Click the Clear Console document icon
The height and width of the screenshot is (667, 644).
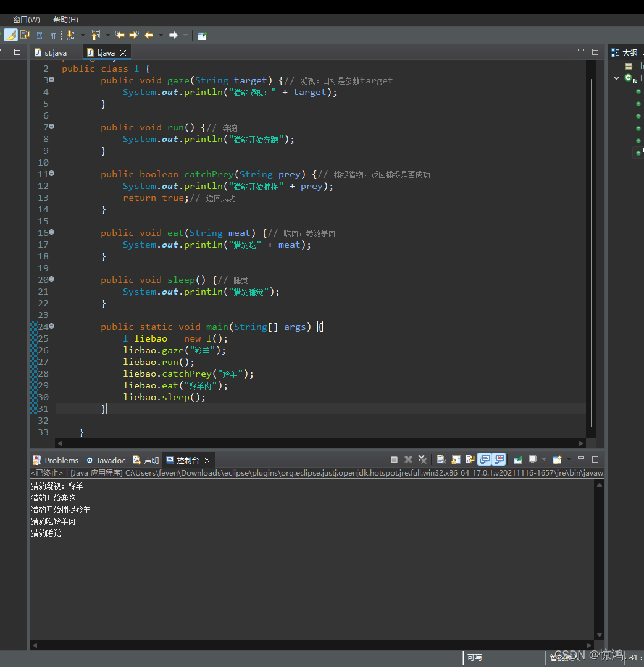pos(441,459)
